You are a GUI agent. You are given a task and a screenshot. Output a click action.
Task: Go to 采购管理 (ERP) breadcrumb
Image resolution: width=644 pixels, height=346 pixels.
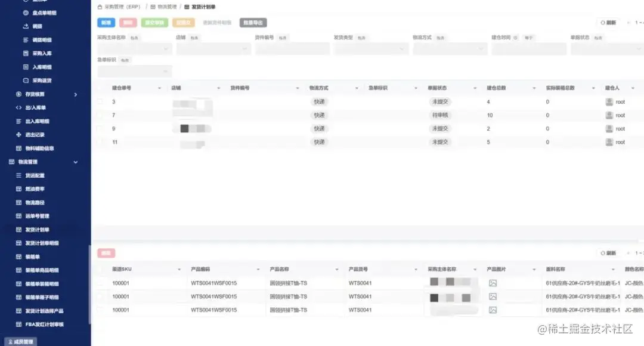point(122,7)
